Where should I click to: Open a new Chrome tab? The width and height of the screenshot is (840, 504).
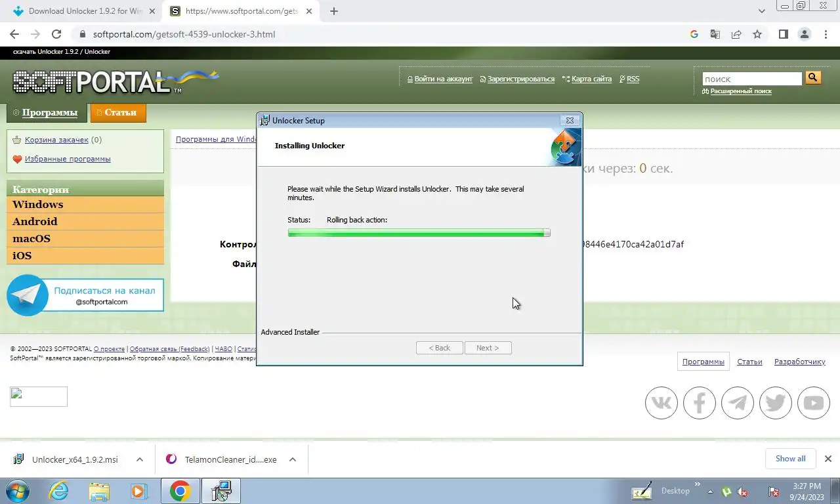pyautogui.click(x=334, y=11)
